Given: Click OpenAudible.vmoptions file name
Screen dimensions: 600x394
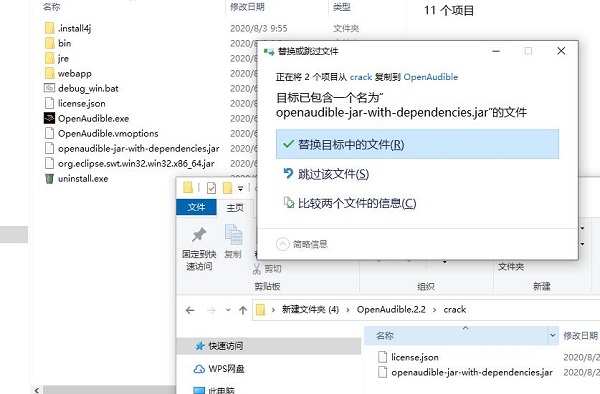Looking at the screenshot, I should pyautogui.click(x=108, y=134).
